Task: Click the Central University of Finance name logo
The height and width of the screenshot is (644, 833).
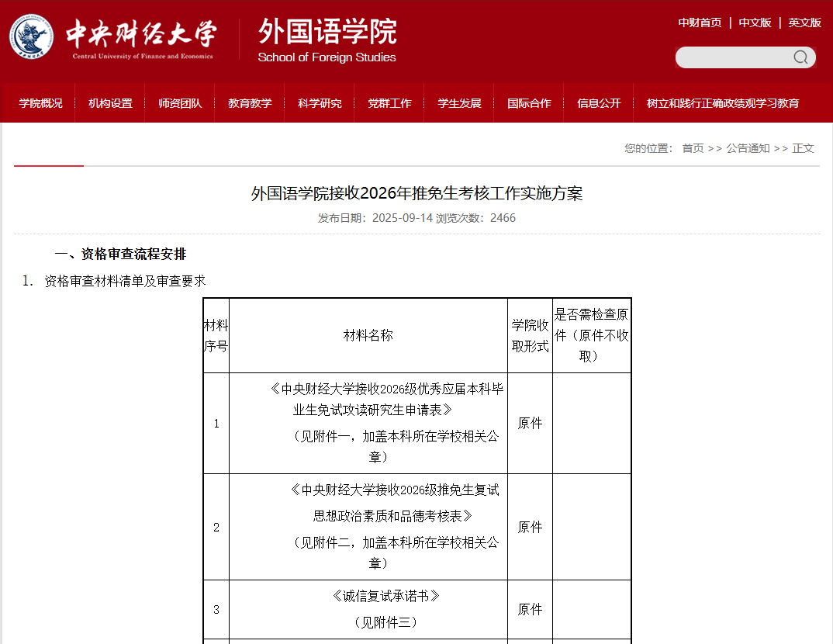Action: coord(142,38)
